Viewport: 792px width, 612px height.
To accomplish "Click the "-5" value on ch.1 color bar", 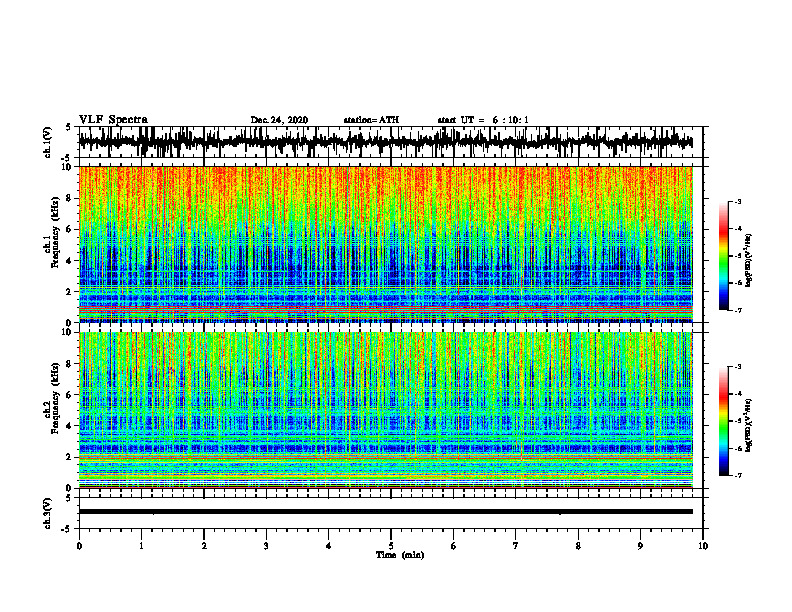I will (x=737, y=256).
